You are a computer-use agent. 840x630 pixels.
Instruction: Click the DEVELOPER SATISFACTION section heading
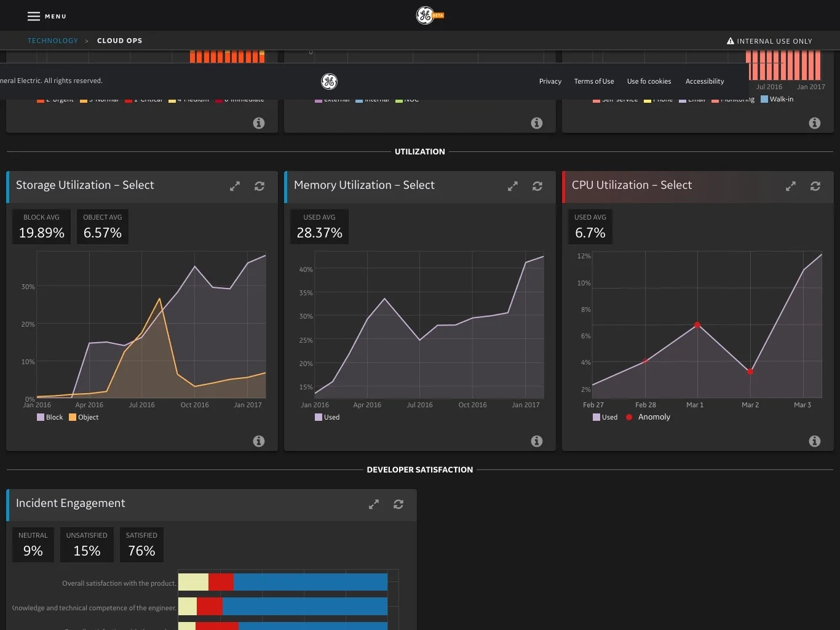point(420,469)
